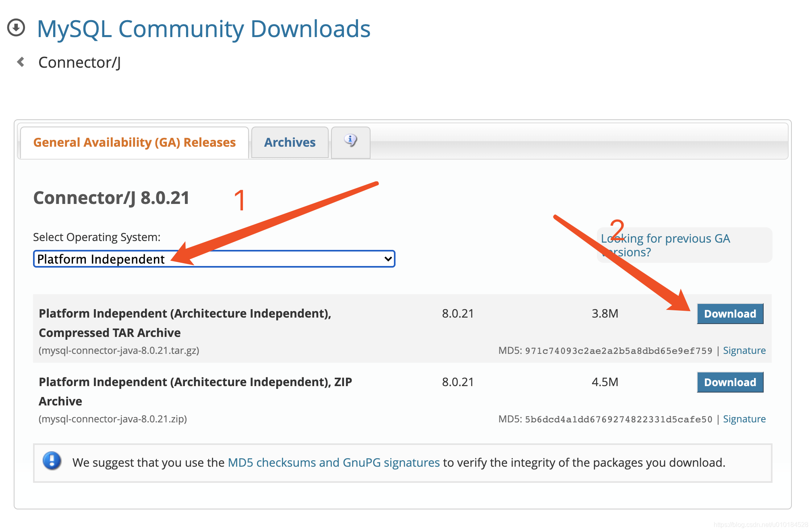Image resolution: width=812 pixels, height=532 pixels.
Task: Click the Connector/J breadcrumb text
Action: coord(79,62)
